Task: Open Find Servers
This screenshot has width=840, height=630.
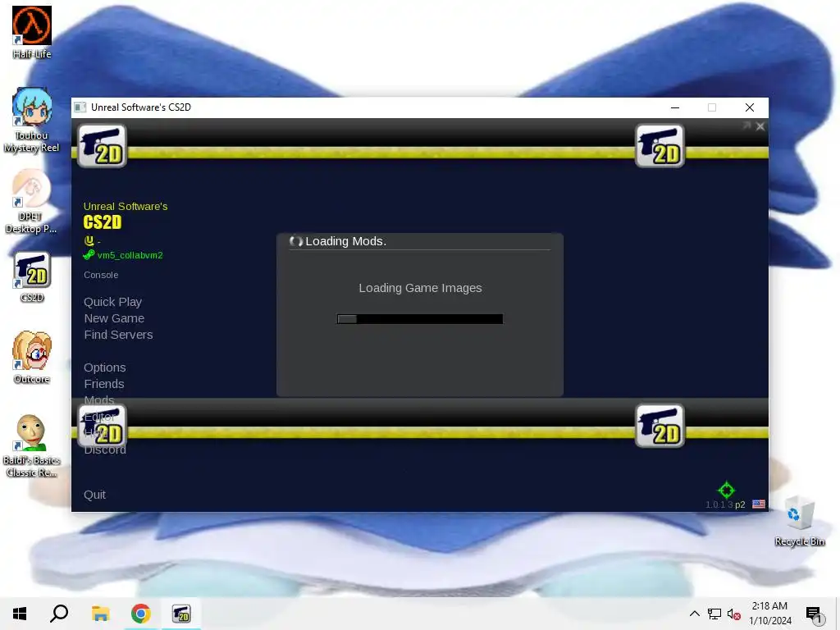Action: pyautogui.click(x=118, y=335)
